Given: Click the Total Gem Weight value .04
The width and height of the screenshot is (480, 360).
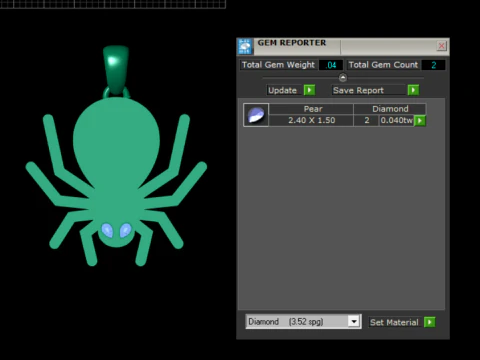Looking at the screenshot, I should pyautogui.click(x=331, y=65).
